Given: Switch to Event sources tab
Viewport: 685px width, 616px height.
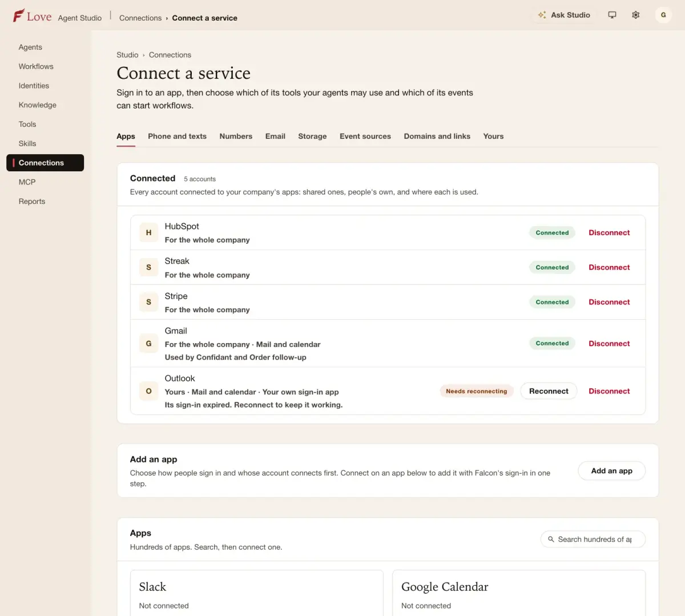Looking at the screenshot, I should pyautogui.click(x=365, y=136).
